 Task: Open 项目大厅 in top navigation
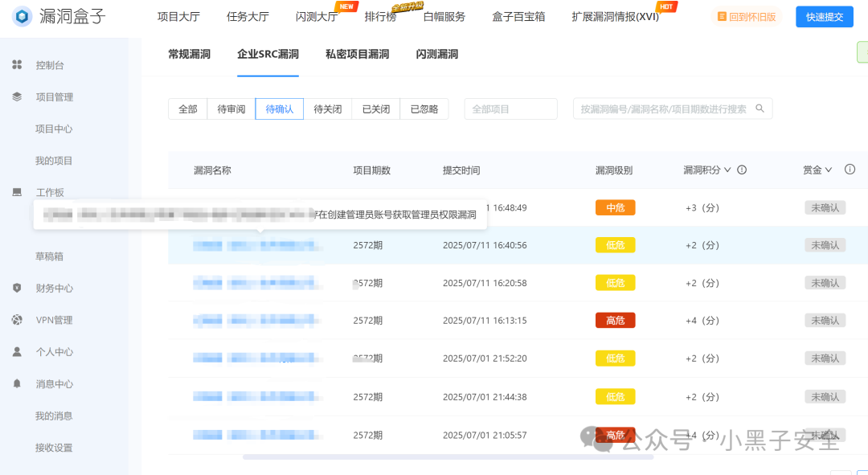178,17
